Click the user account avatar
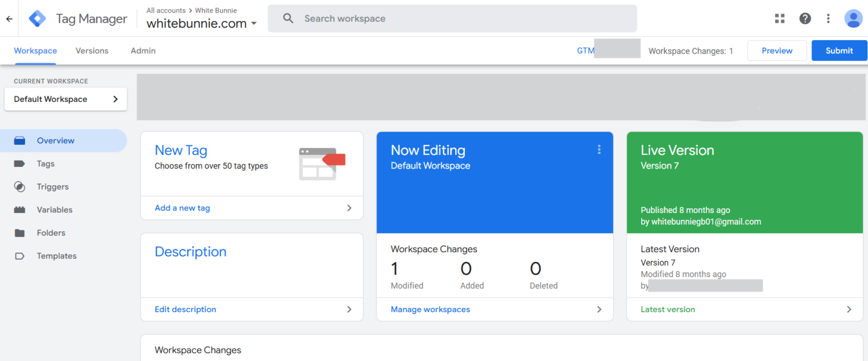 click(853, 18)
